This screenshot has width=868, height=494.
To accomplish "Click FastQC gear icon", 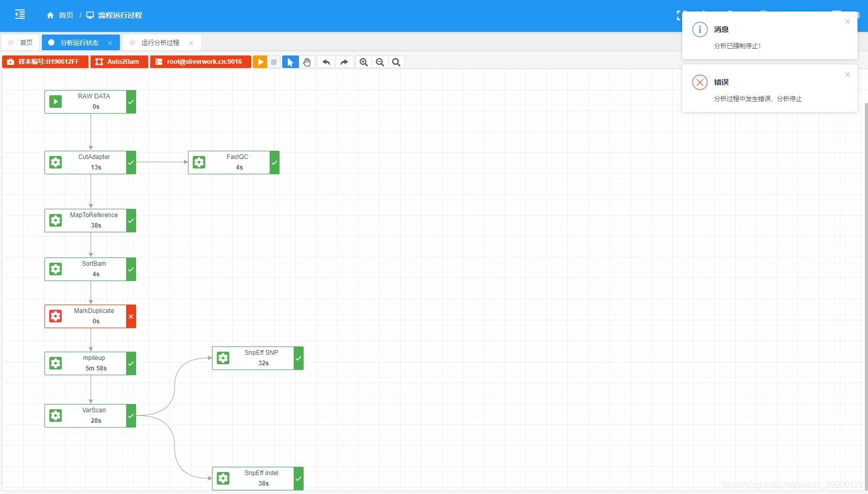I will pyautogui.click(x=199, y=162).
